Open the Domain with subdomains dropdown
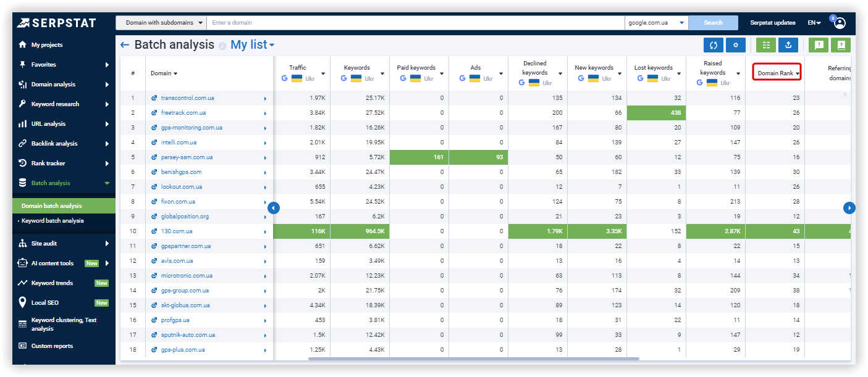The image size is (868, 377). coord(162,22)
